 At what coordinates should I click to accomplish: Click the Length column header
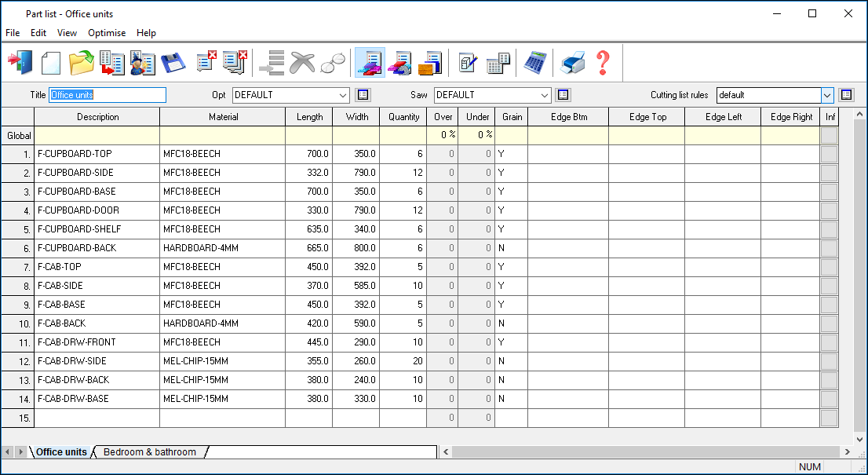(x=309, y=117)
